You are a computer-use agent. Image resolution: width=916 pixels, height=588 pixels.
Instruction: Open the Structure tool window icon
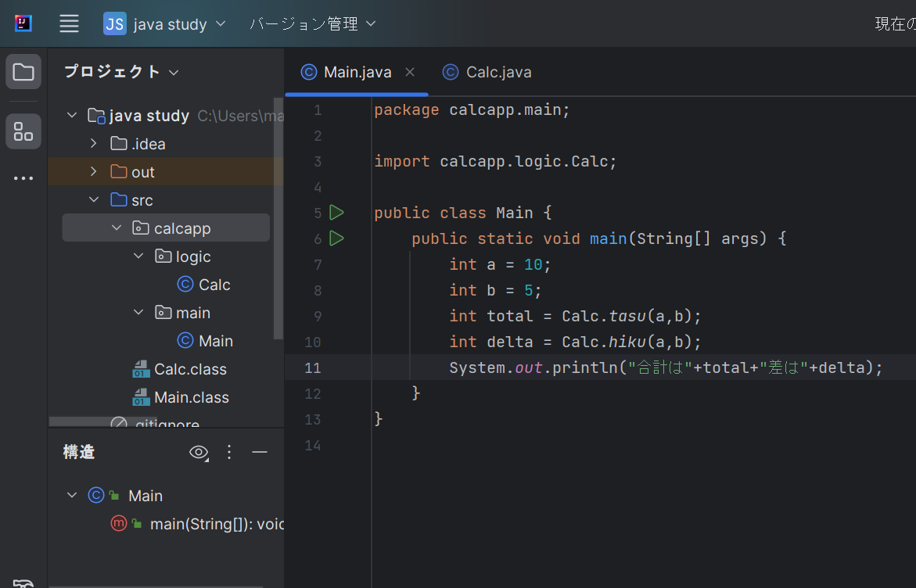23,131
